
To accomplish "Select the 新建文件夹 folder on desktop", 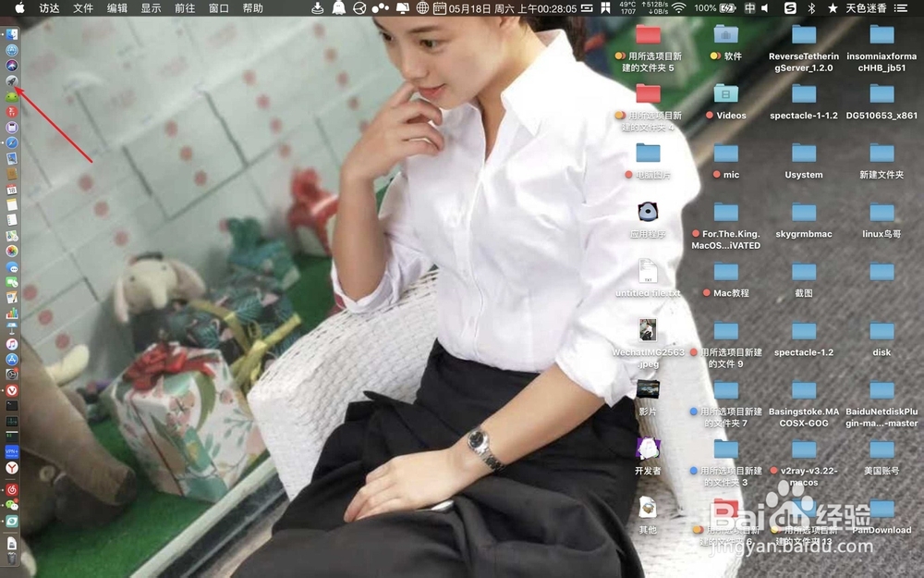I will [x=881, y=161].
